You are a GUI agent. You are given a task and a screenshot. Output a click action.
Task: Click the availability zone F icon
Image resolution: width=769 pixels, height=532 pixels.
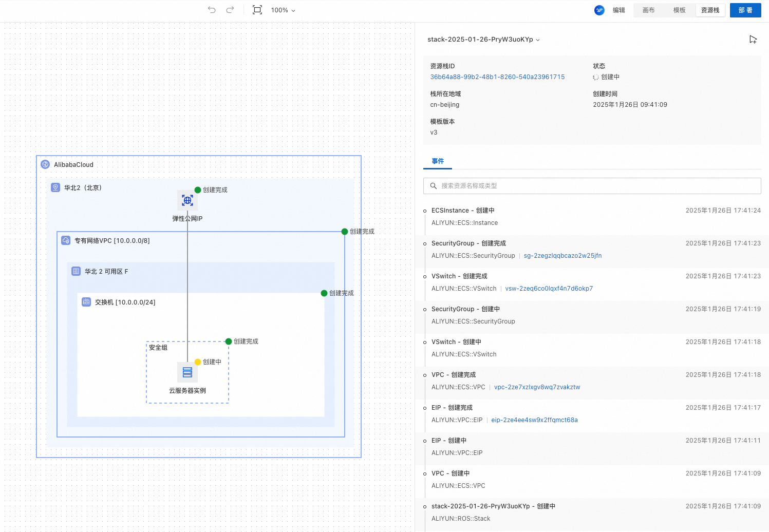click(76, 271)
